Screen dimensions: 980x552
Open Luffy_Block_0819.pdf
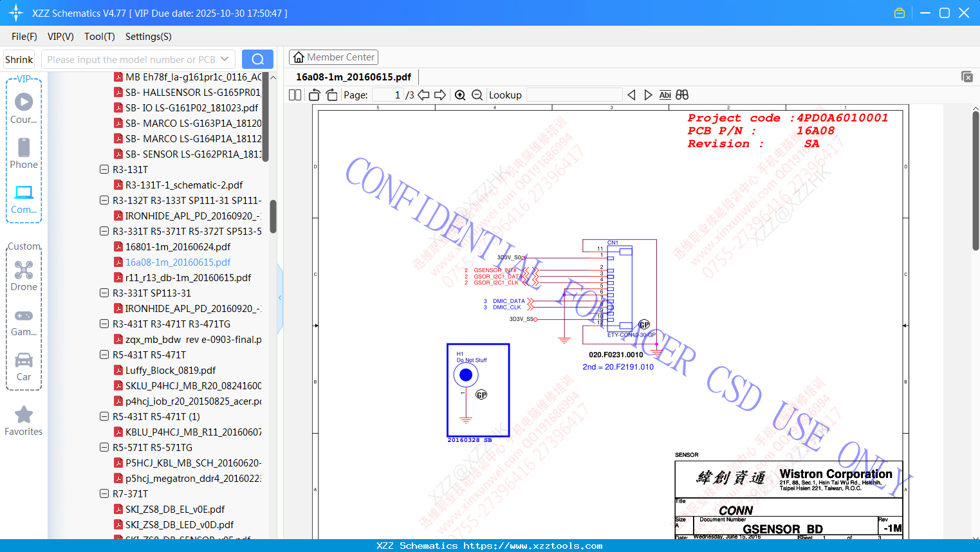(171, 370)
